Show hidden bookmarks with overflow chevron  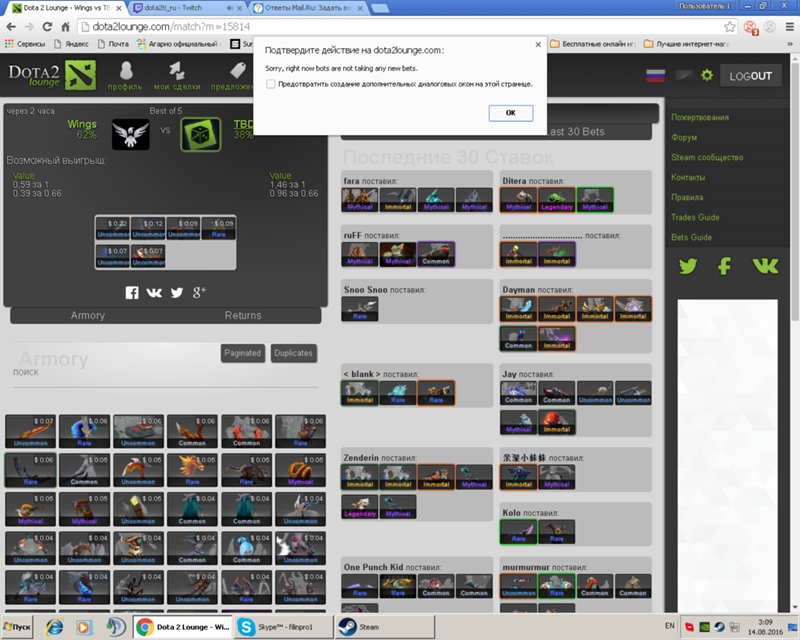789,44
